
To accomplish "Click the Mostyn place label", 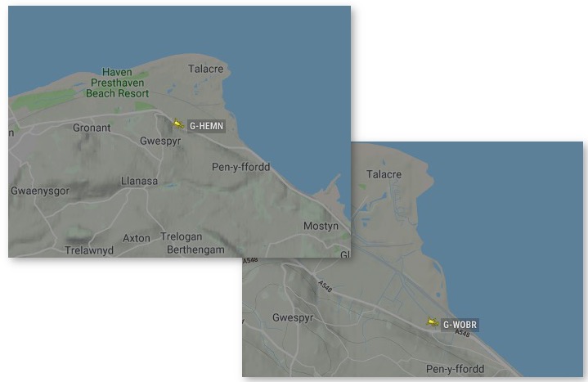I will tap(321, 227).
